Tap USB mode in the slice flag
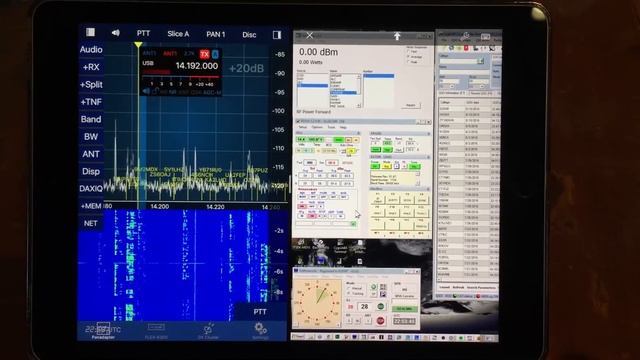 [x=148, y=63]
